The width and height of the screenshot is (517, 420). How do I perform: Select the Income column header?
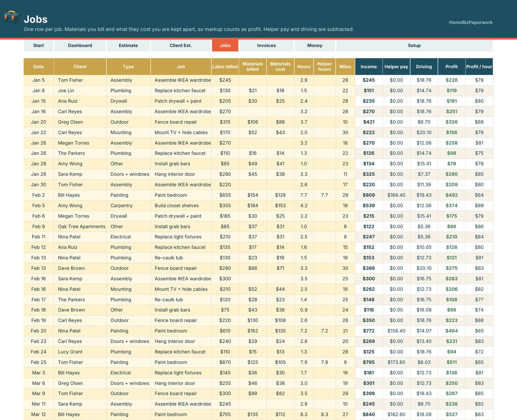click(x=369, y=66)
